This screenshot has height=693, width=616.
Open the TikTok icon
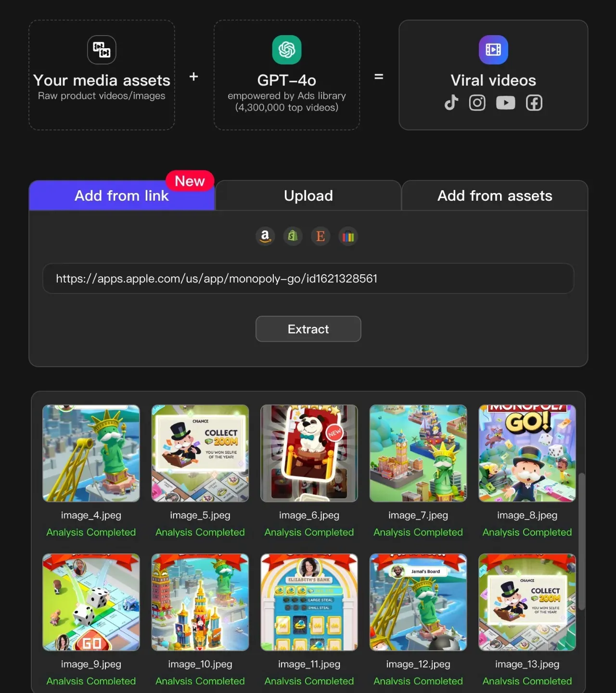451,103
